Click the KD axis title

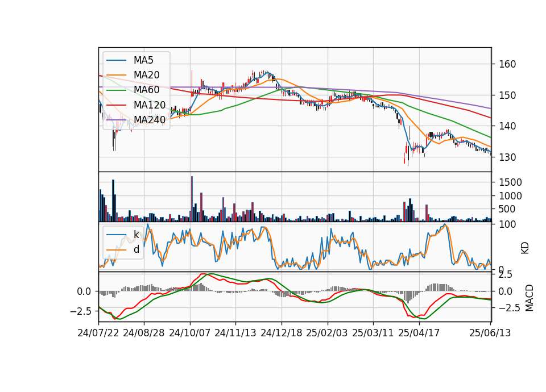pos(525,248)
